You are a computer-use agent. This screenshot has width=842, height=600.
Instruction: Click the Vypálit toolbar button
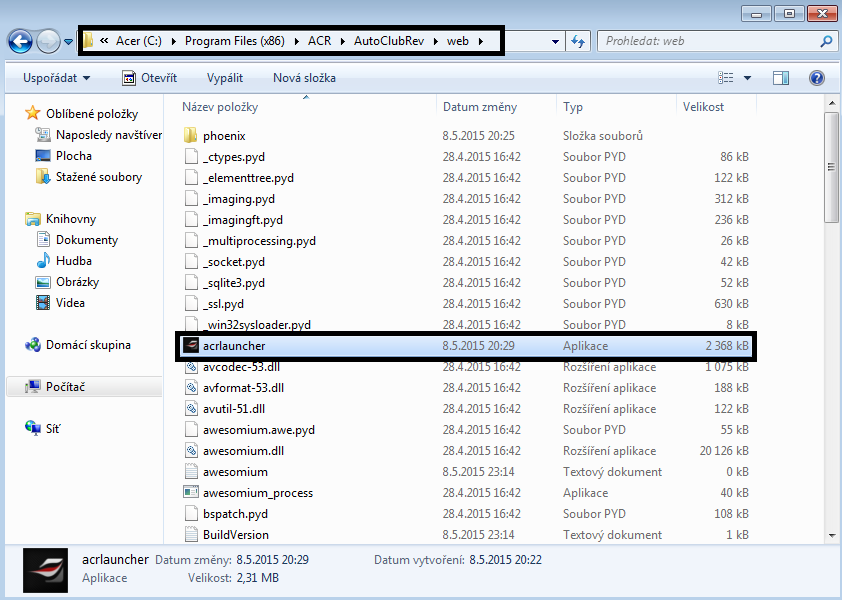point(225,78)
